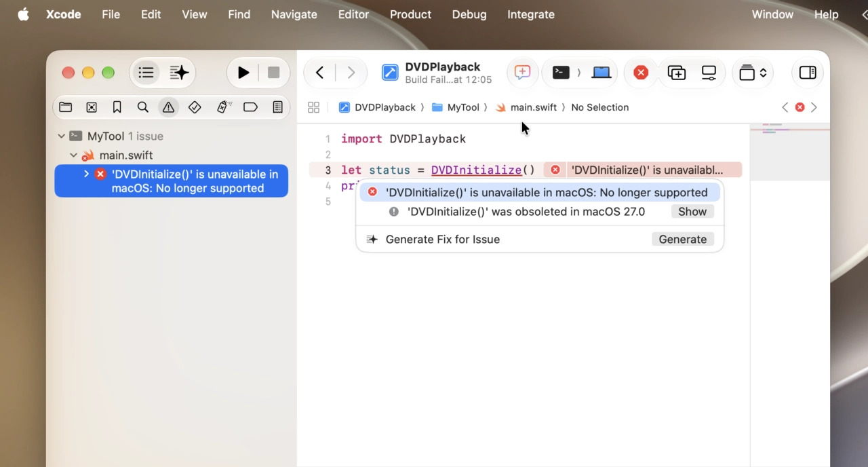Screen dimensions: 868x467
Task: Open the Bookmark navigator
Action: click(117, 107)
